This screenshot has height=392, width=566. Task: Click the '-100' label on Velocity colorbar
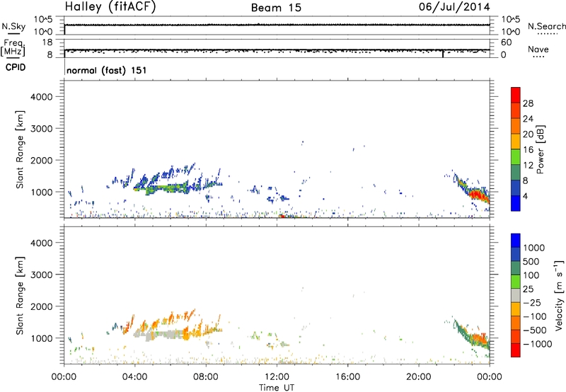point(535,316)
